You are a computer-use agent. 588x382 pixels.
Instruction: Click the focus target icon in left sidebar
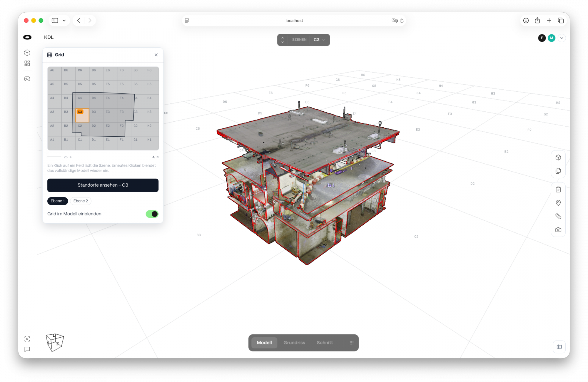[27, 339]
